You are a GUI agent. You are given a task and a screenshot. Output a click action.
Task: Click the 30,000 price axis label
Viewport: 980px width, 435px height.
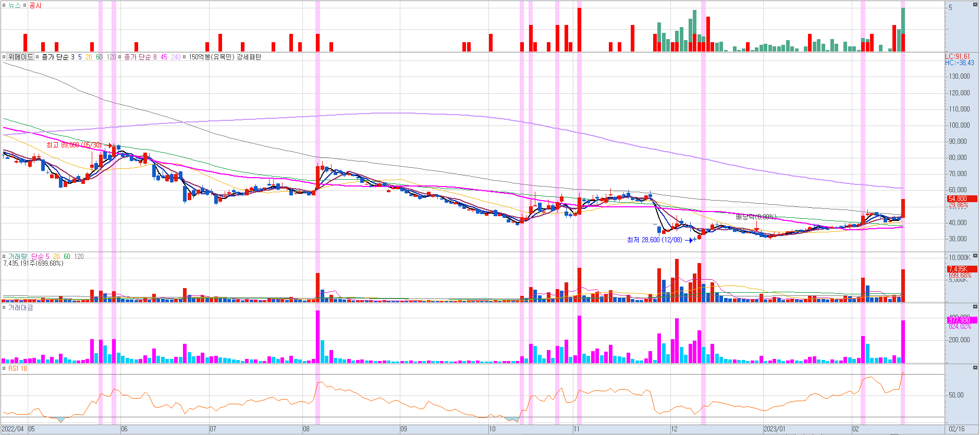(x=958, y=239)
